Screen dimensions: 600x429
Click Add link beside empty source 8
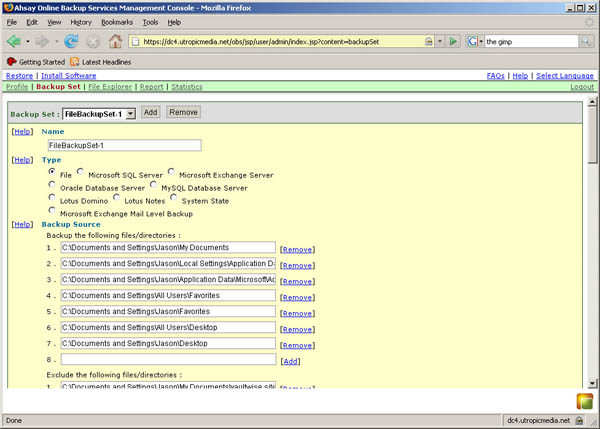(290, 361)
